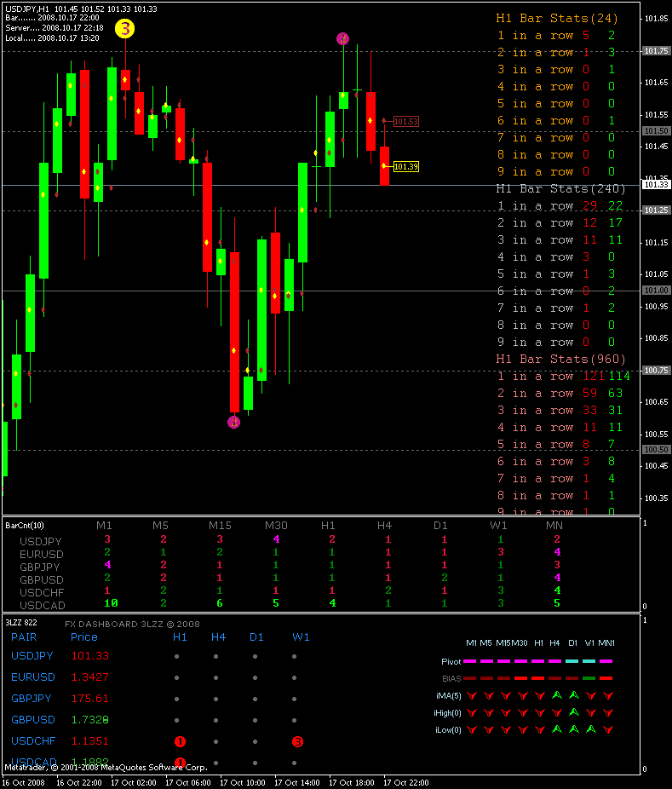Click the 17 Oct 10:00 time axis label
Image resolution: width=672 pixels, height=789 pixels.
243,783
